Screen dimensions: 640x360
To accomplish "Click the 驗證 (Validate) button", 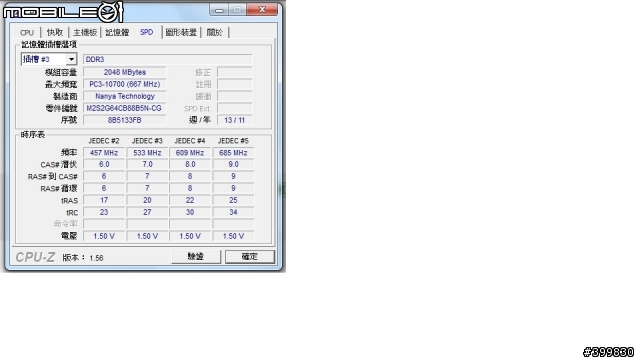I will (196, 256).
